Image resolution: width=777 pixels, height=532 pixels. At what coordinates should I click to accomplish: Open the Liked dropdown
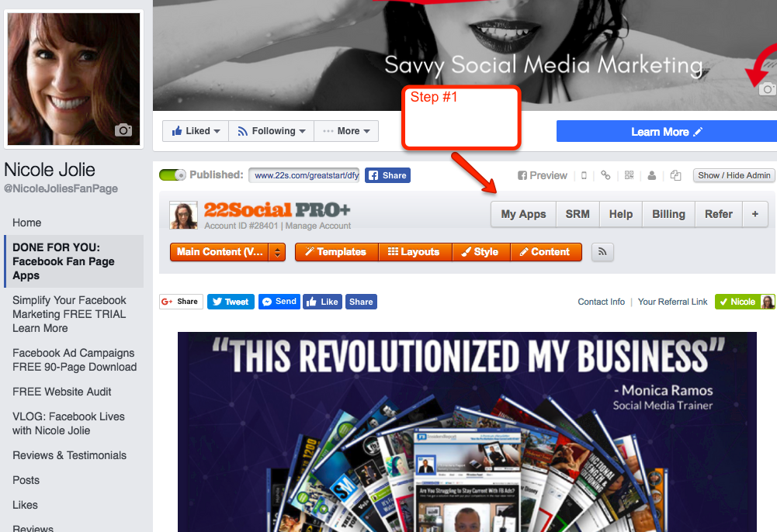pos(196,131)
